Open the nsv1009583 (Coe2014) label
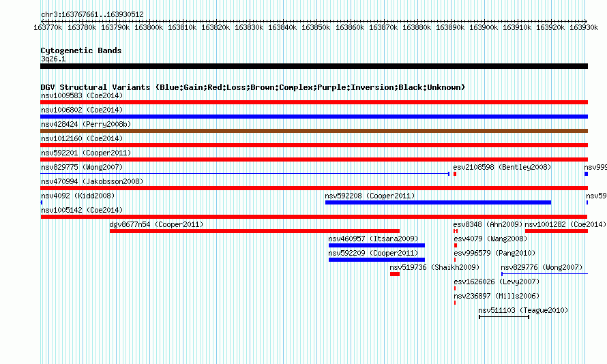This screenshot has width=607, height=364. [82, 95]
